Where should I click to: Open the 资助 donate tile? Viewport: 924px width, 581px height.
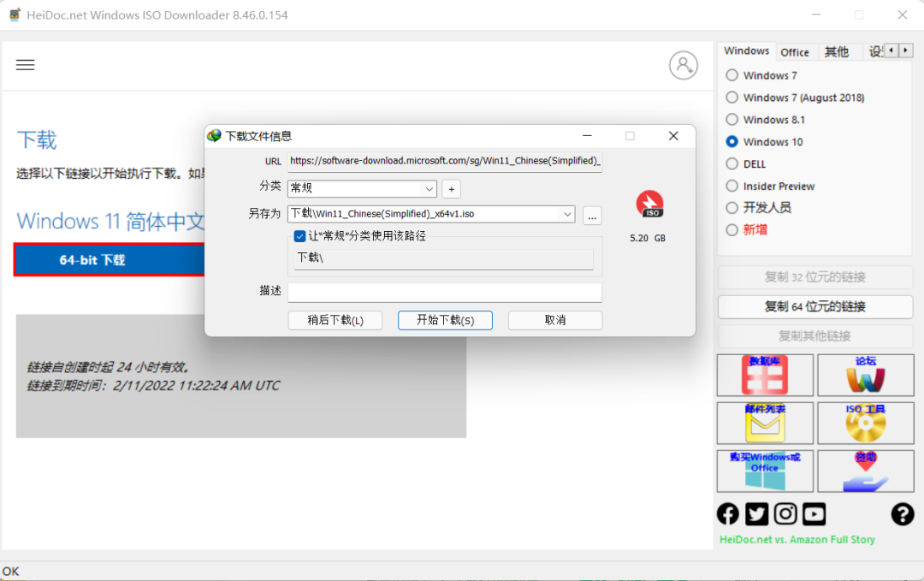866,471
